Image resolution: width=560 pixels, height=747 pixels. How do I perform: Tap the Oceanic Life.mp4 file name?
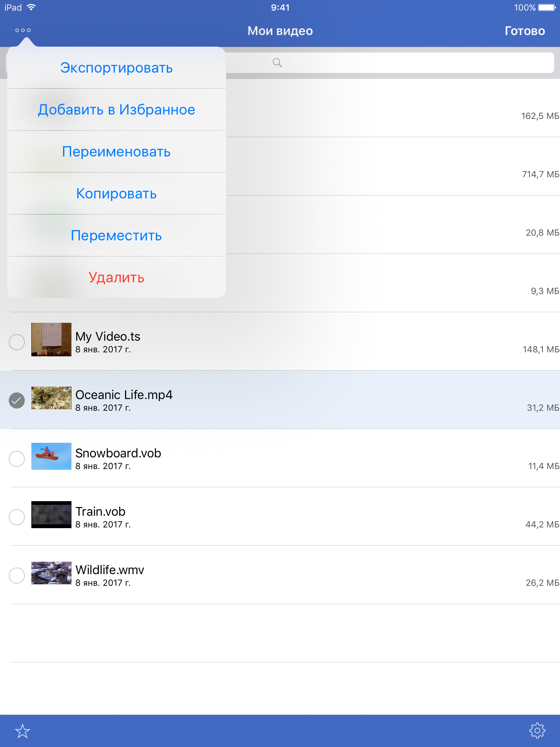124,395
